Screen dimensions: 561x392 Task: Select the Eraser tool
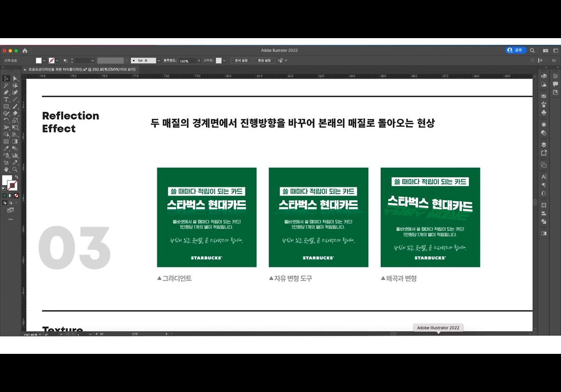pos(15,114)
